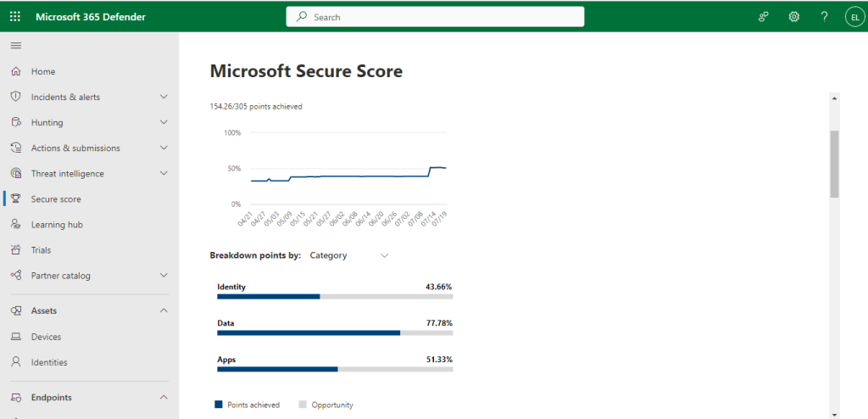
Task: Open the EL account avatar
Action: point(854,17)
